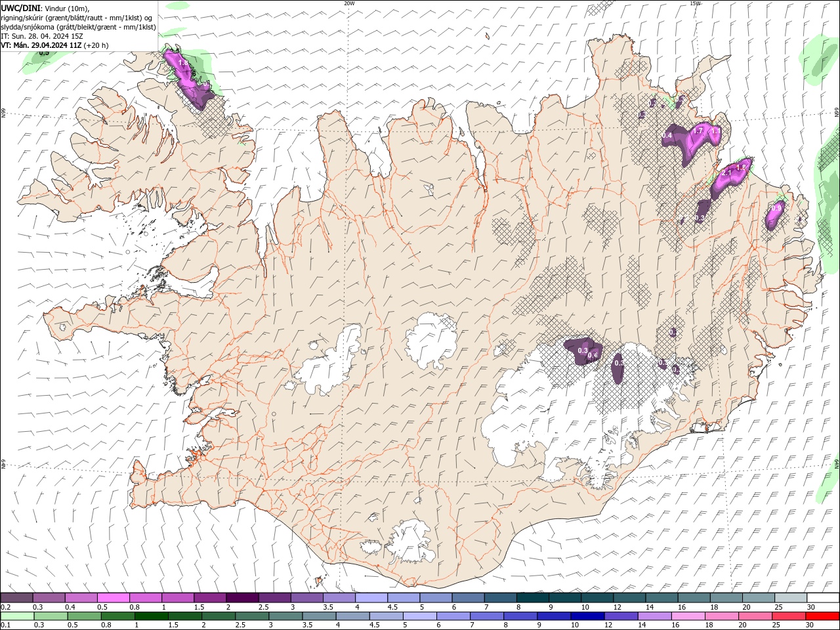
Task: Click the '(+20 h)' forecast offset text
Action: (96, 45)
